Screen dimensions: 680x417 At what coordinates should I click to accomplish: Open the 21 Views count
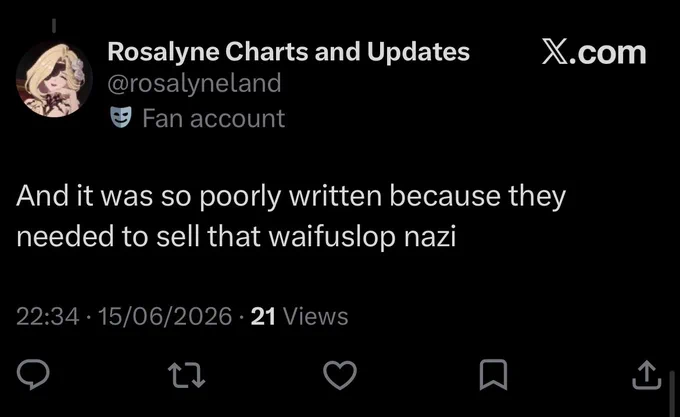[299, 316]
